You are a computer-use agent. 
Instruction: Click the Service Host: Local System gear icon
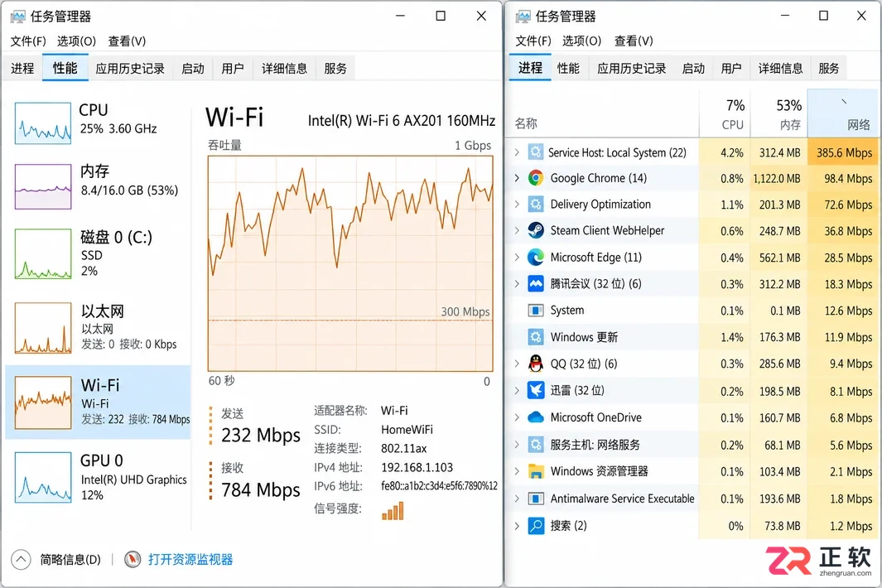[536, 152]
